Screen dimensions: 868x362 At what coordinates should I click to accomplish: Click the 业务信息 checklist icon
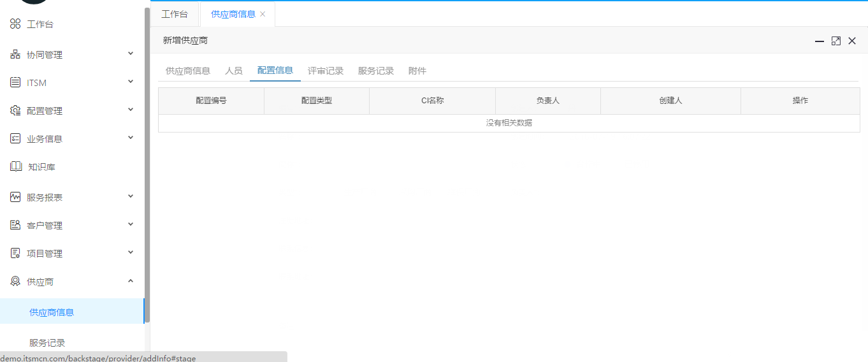15,139
